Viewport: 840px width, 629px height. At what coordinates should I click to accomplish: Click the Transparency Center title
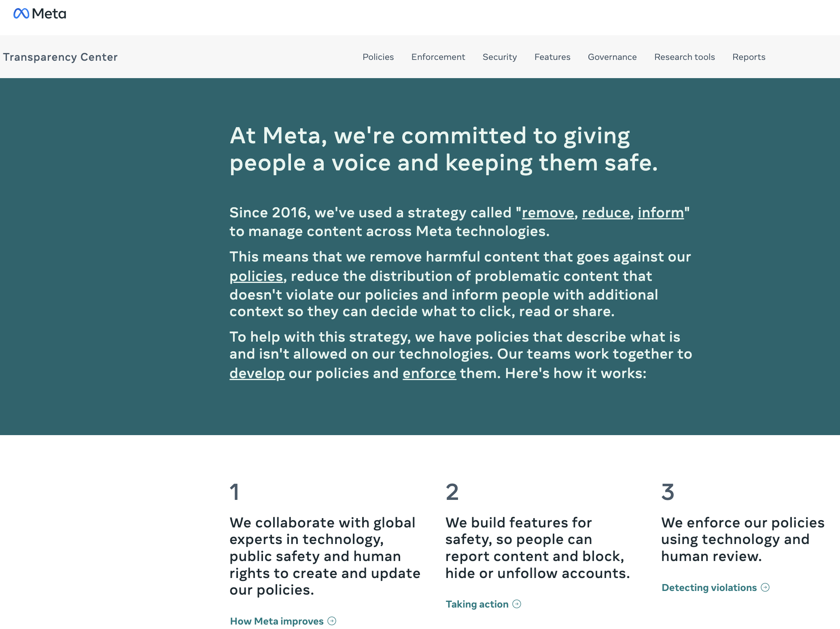[x=60, y=57]
